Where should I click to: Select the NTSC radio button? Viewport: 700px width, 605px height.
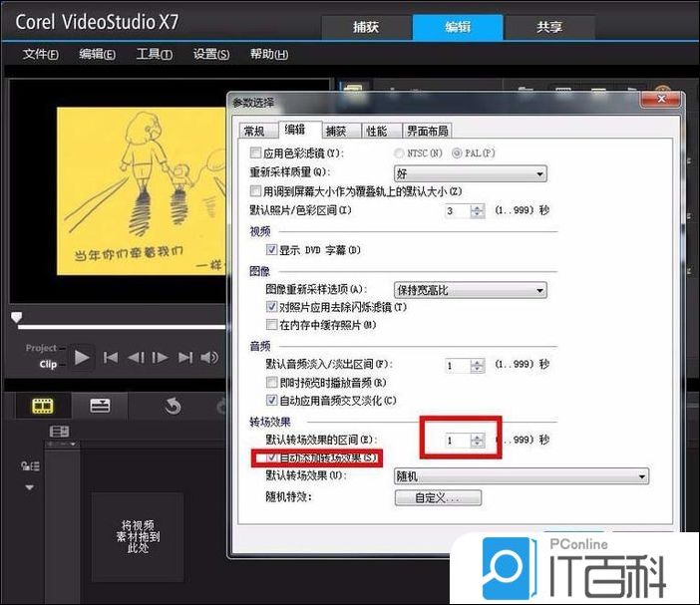pyautogui.click(x=399, y=153)
